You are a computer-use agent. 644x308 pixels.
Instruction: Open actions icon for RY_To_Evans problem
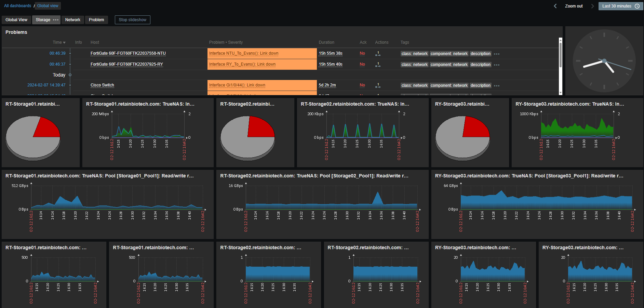click(378, 65)
